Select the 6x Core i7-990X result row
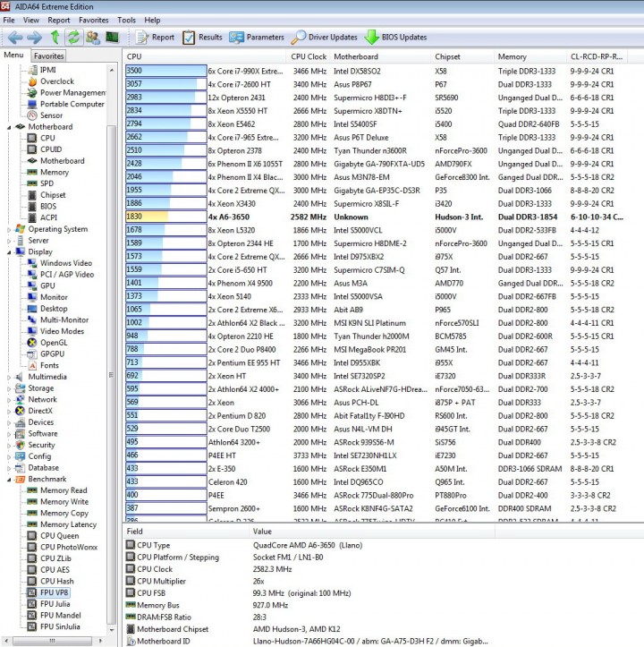The width and height of the screenshot is (644, 647). [376, 71]
